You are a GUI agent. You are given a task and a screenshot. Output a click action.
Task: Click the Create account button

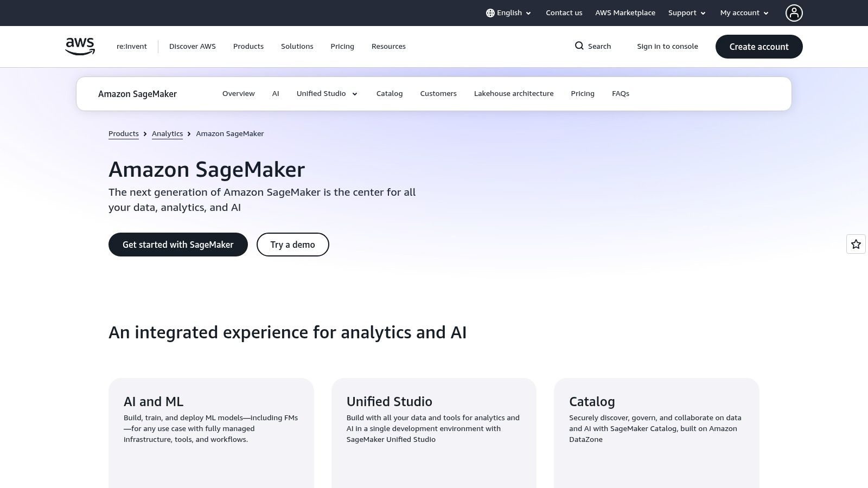(759, 47)
